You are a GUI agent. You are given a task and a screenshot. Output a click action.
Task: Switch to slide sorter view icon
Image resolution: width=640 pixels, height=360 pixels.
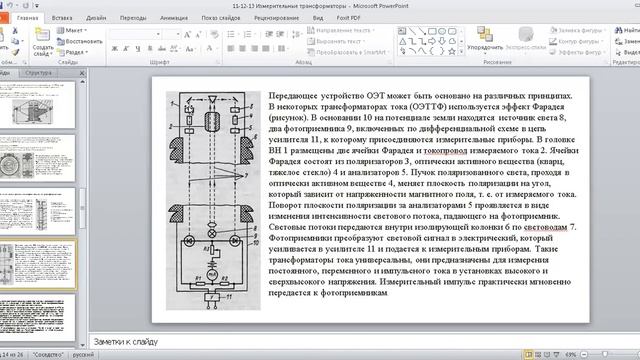538,355
